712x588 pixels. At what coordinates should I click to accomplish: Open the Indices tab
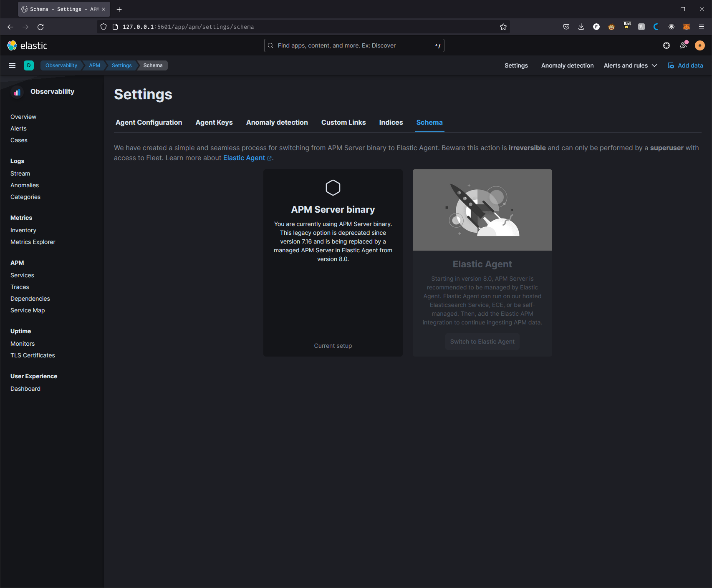tap(391, 123)
